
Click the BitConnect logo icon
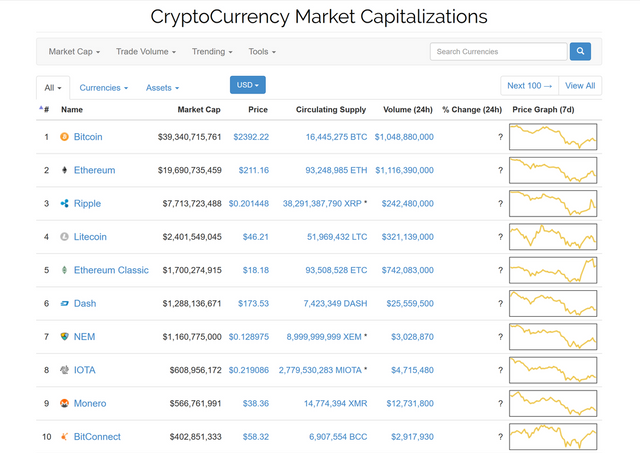[x=65, y=437]
